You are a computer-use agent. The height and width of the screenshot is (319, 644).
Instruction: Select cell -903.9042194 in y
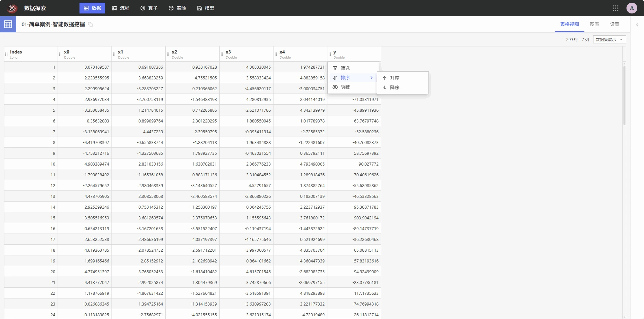tap(354, 218)
